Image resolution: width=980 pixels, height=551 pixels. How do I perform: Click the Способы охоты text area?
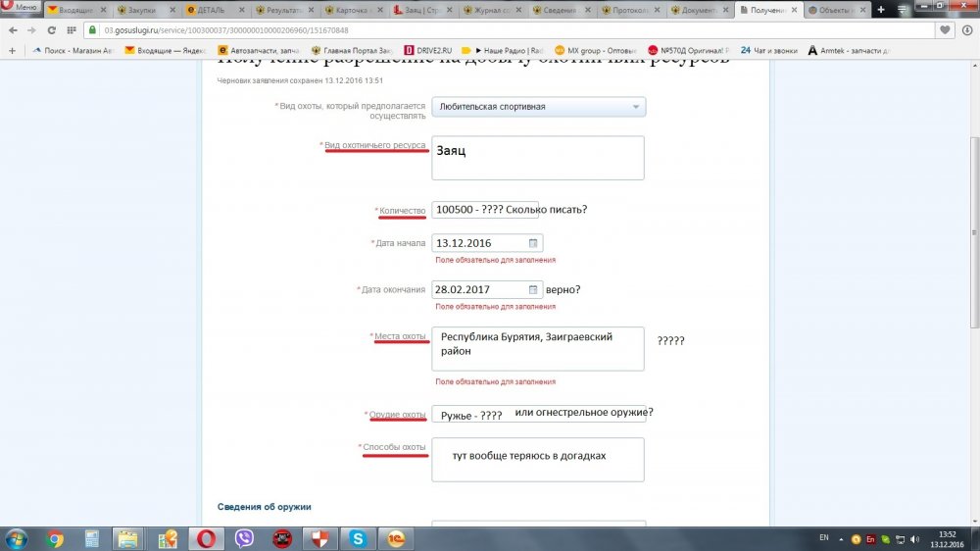point(537,459)
